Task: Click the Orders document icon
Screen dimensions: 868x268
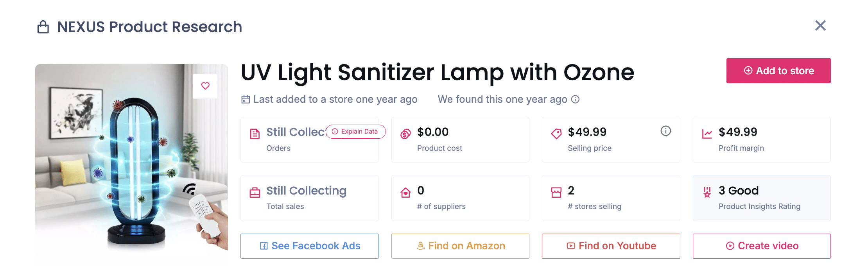Action: pyautogui.click(x=255, y=134)
